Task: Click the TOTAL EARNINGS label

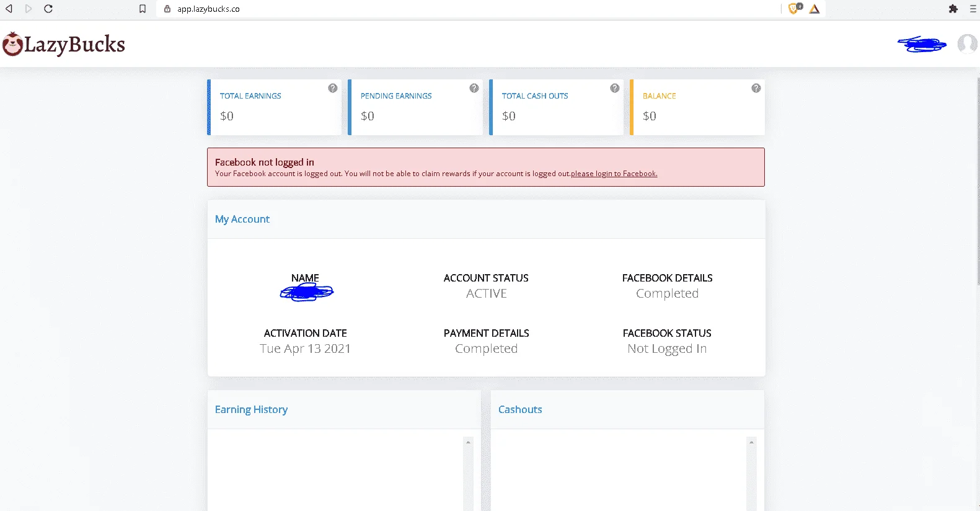Action: tap(250, 96)
